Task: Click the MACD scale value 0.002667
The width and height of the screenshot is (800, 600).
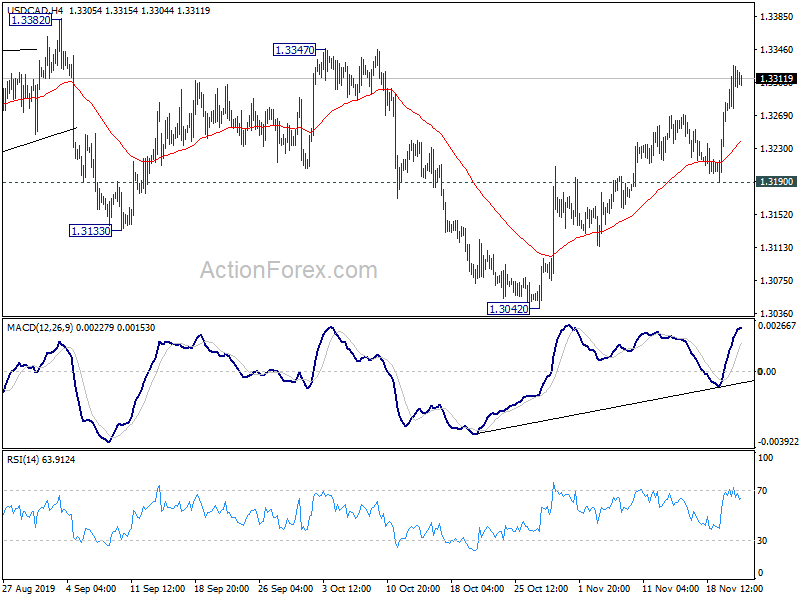Action: (x=777, y=326)
